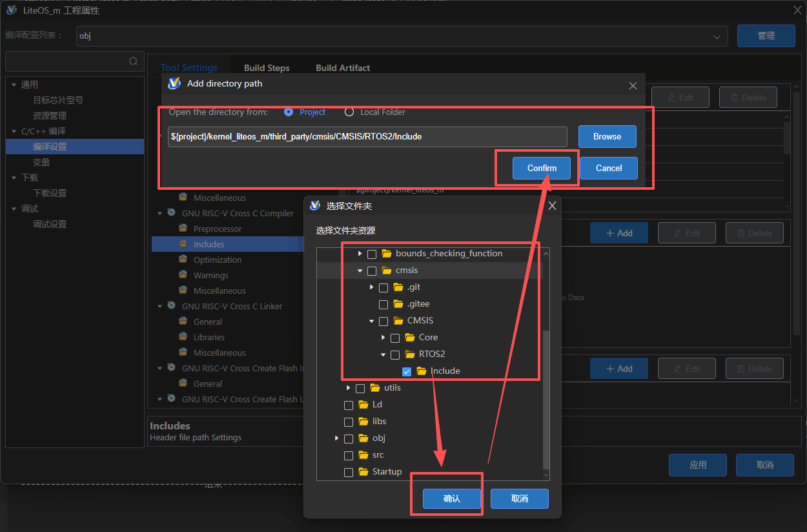Click the Preprocessor settings icon
Screen dimensions: 807x532
click(183, 229)
